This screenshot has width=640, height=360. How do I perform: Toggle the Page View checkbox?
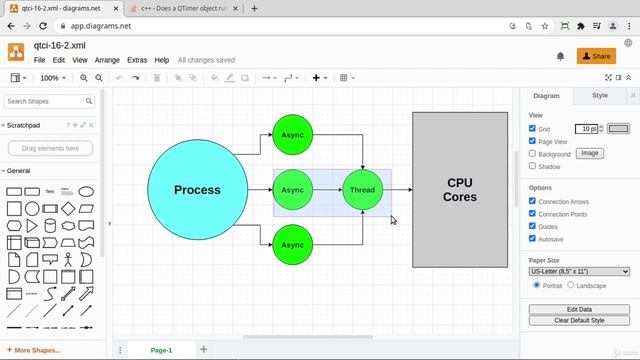tap(532, 141)
